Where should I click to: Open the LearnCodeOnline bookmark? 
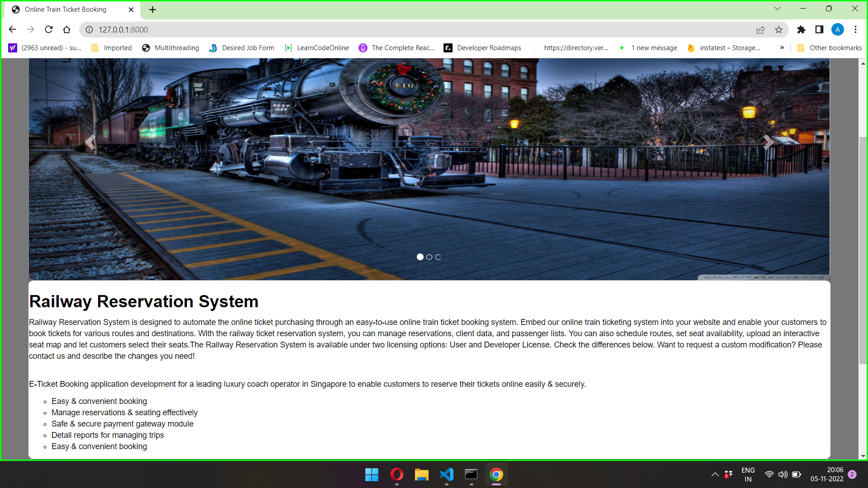pos(322,47)
